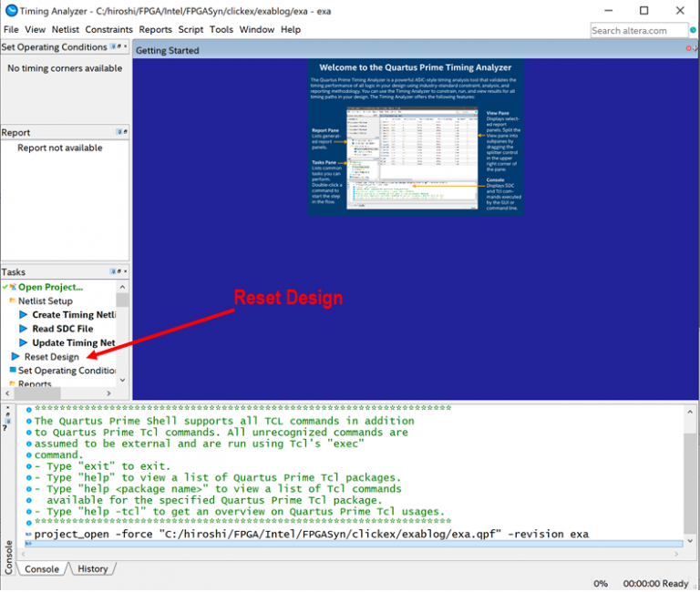This screenshot has height=592, width=700.
Task: Switch to the History tab
Action: (x=92, y=569)
